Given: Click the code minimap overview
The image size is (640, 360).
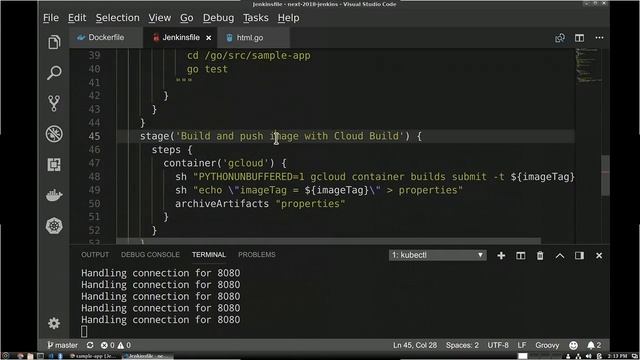Looking at the screenshot, I should [x=588, y=65].
